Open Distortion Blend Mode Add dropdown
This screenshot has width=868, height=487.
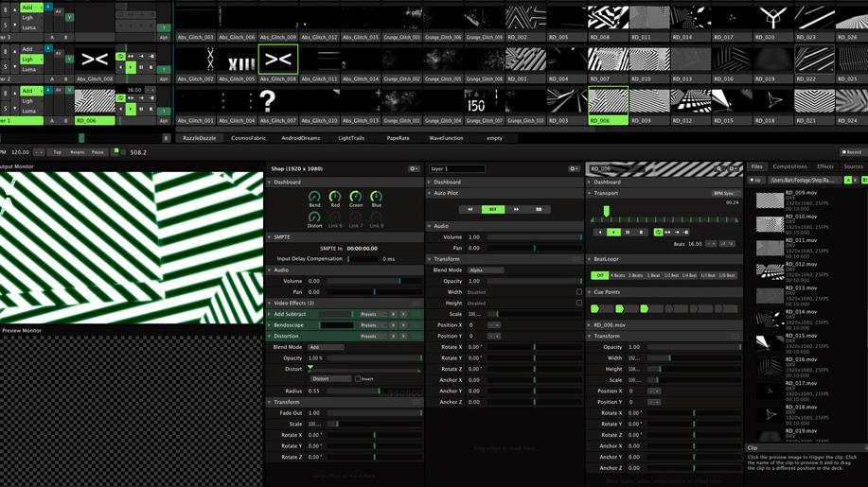326,347
